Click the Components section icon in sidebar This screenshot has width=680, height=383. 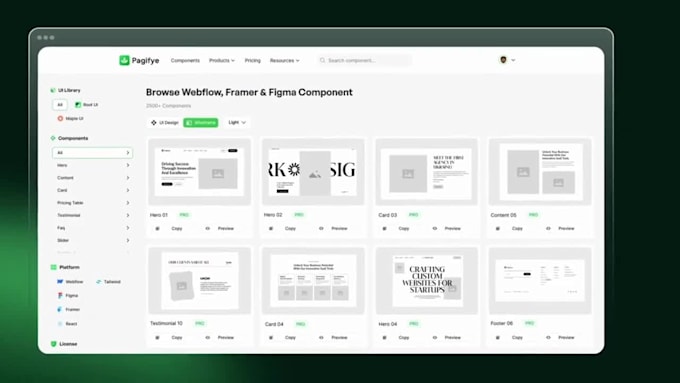[x=53, y=138]
